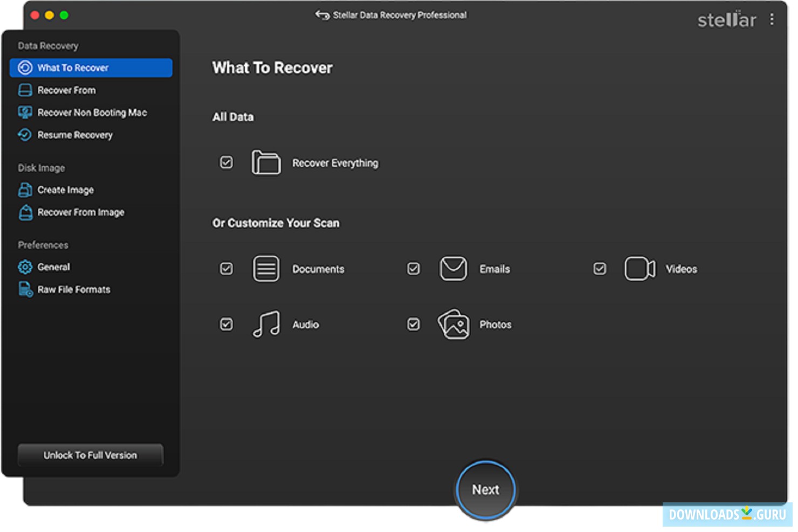Toggle the Documents checkbox

pyautogui.click(x=226, y=268)
